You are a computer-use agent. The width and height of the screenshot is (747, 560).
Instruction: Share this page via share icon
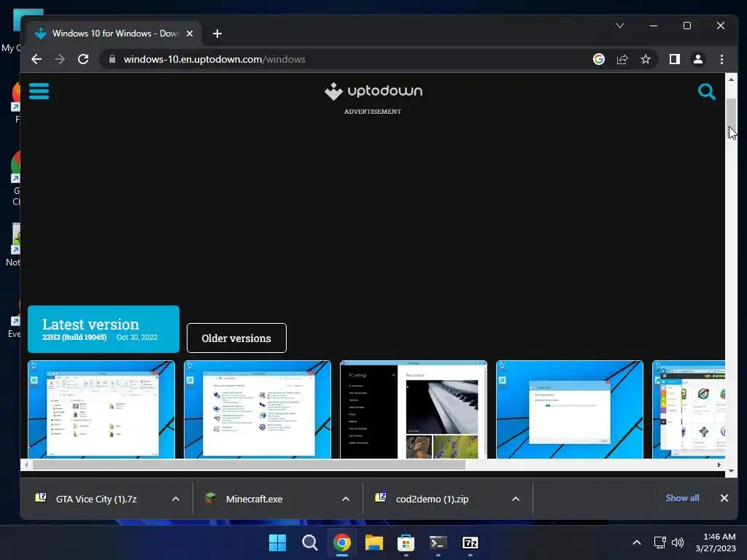[622, 59]
